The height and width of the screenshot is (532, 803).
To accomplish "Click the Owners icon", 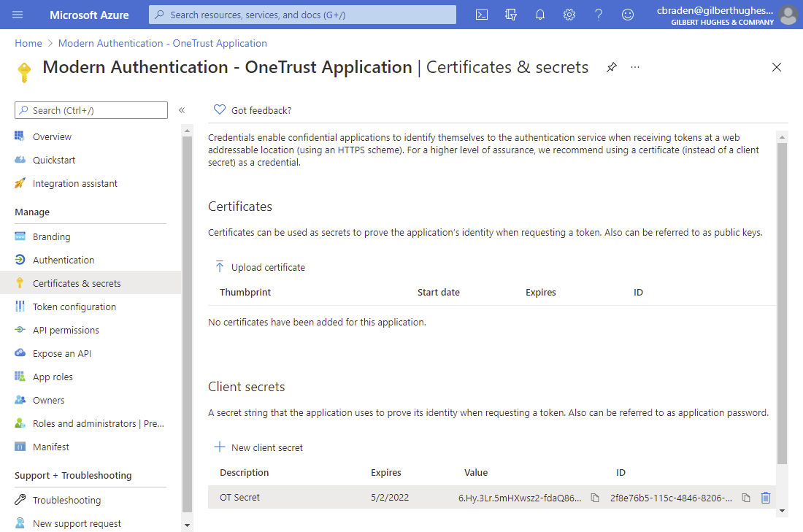I will tap(20, 400).
